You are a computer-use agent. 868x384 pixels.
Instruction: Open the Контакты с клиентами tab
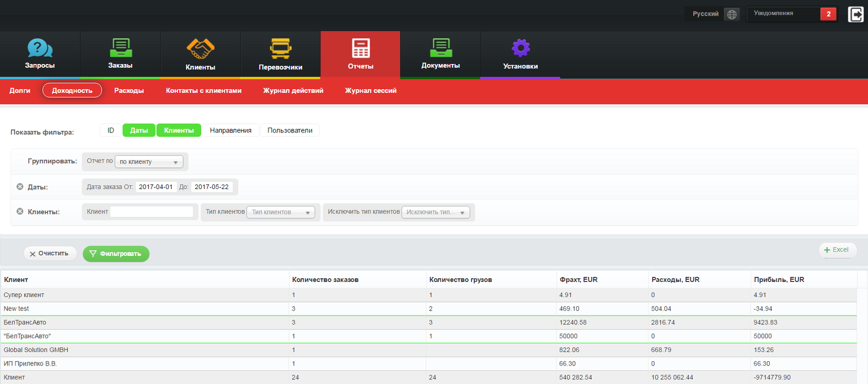click(x=204, y=91)
